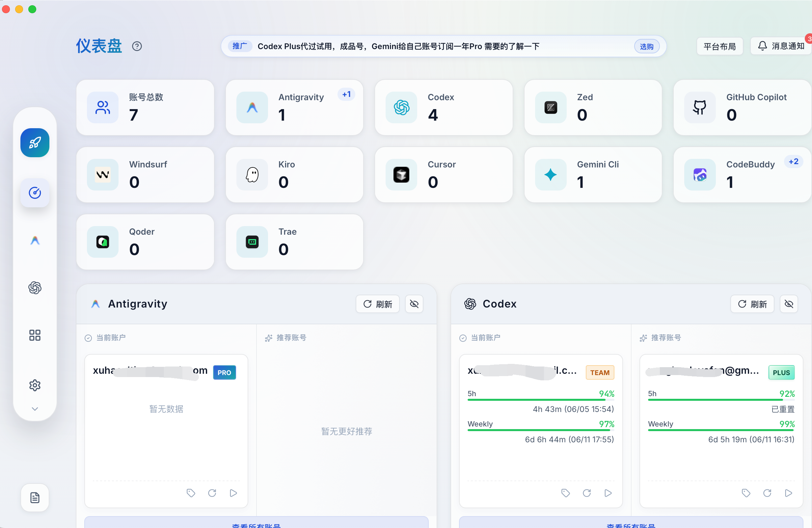Select the dashboard gauge sidebar icon
Image resolution: width=812 pixels, height=528 pixels.
click(35, 193)
